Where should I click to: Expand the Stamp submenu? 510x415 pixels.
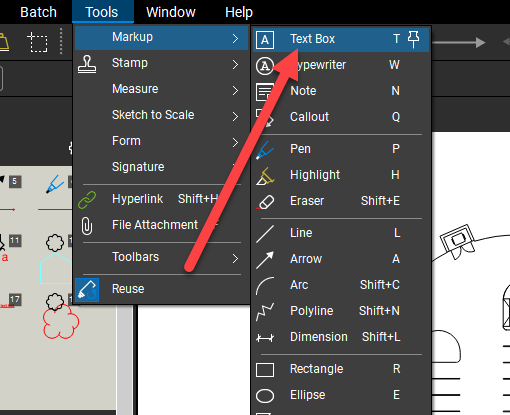coord(161,63)
